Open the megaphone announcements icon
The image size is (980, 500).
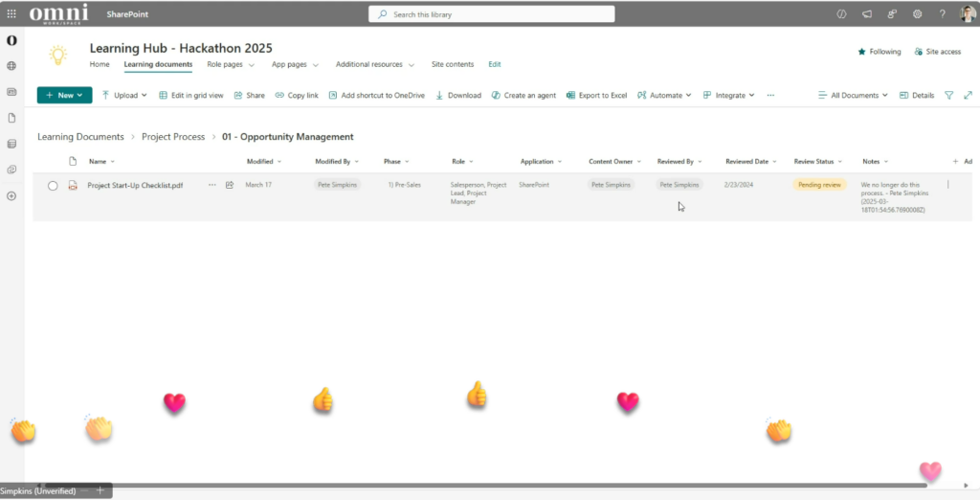[x=867, y=13]
